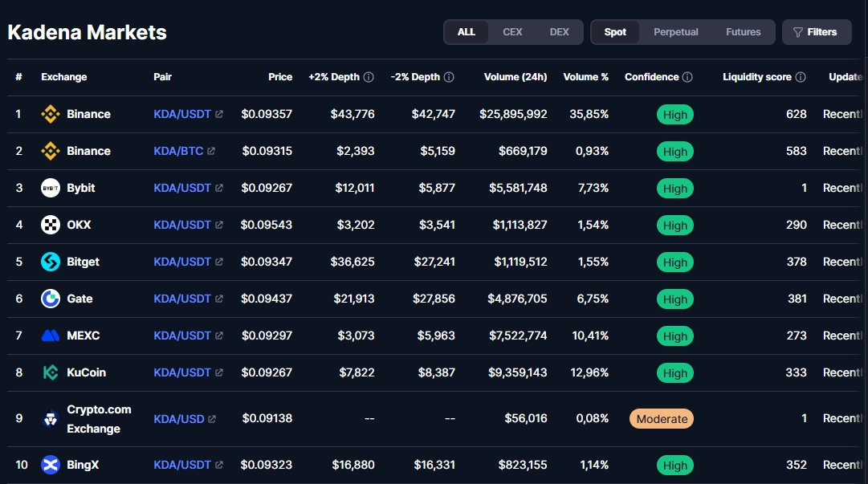The width and height of the screenshot is (868, 484).
Task: Click the external link icon in the first Binance row
Action: point(219,114)
